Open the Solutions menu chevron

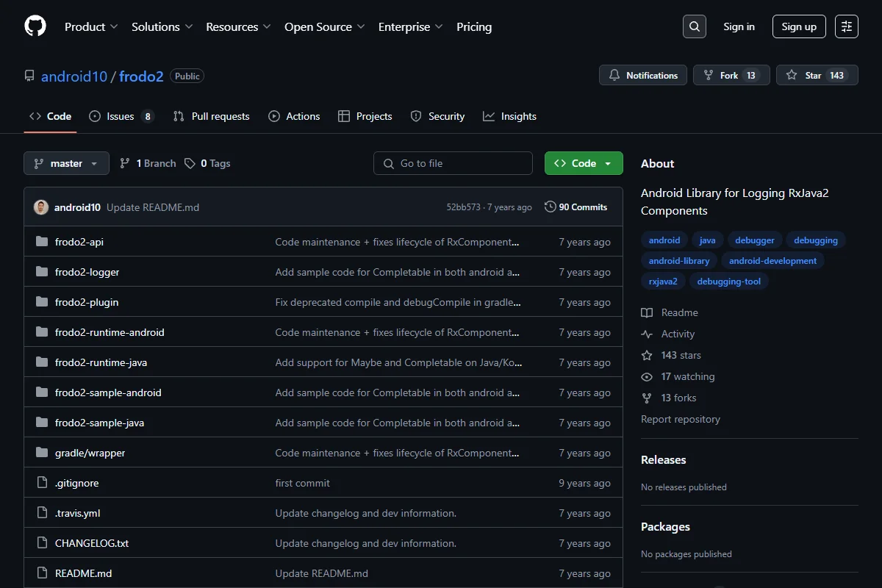[189, 26]
